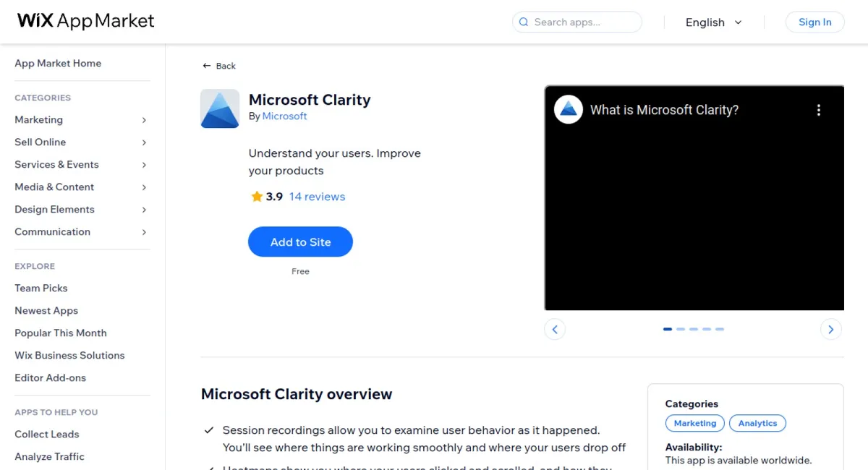Click the Clarity channel avatar in video
Viewport: 868px width, 470px height.
point(569,110)
